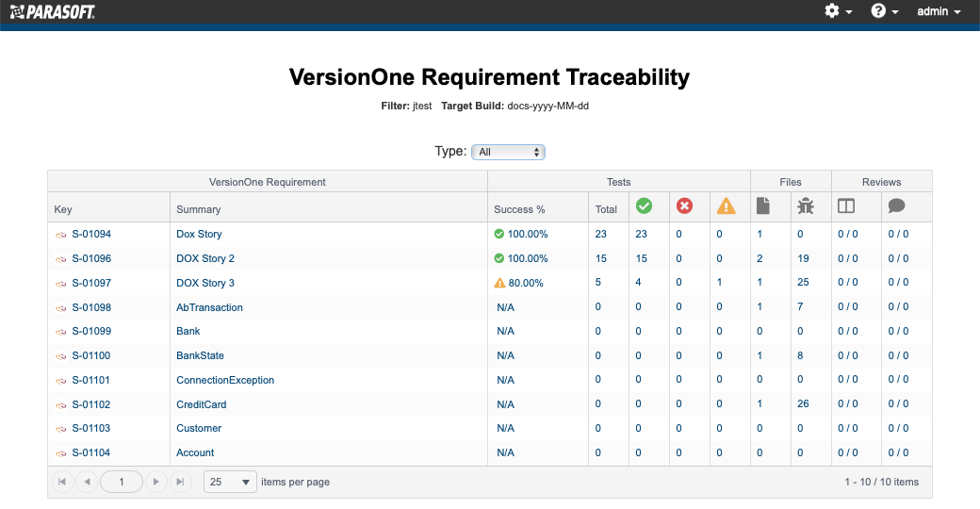Click the files document column icon

coord(762,205)
